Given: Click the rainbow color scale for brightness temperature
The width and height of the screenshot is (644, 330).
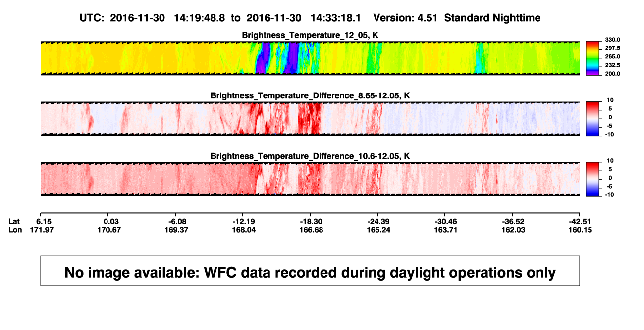Looking at the screenshot, I should [592, 58].
